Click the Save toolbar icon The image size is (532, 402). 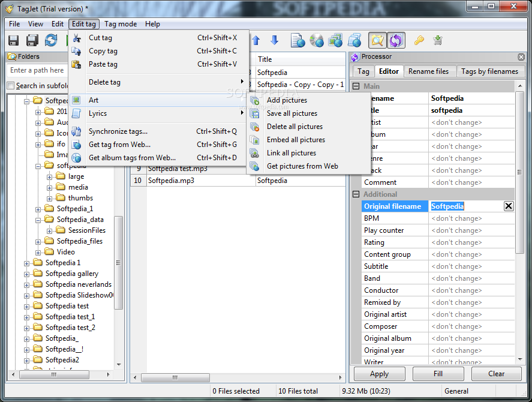pyautogui.click(x=14, y=40)
